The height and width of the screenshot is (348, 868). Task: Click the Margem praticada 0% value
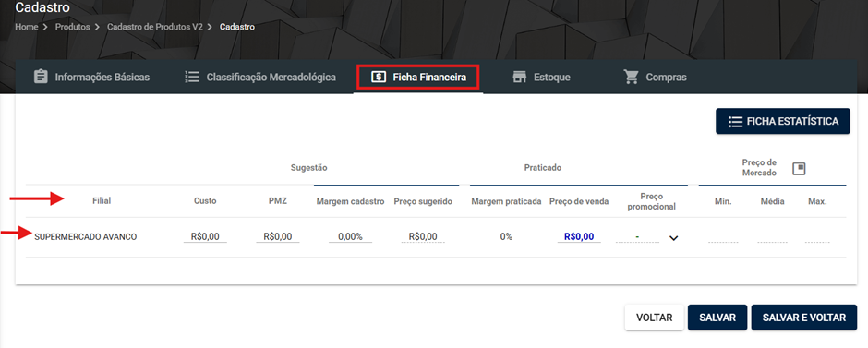pos(507,237)
